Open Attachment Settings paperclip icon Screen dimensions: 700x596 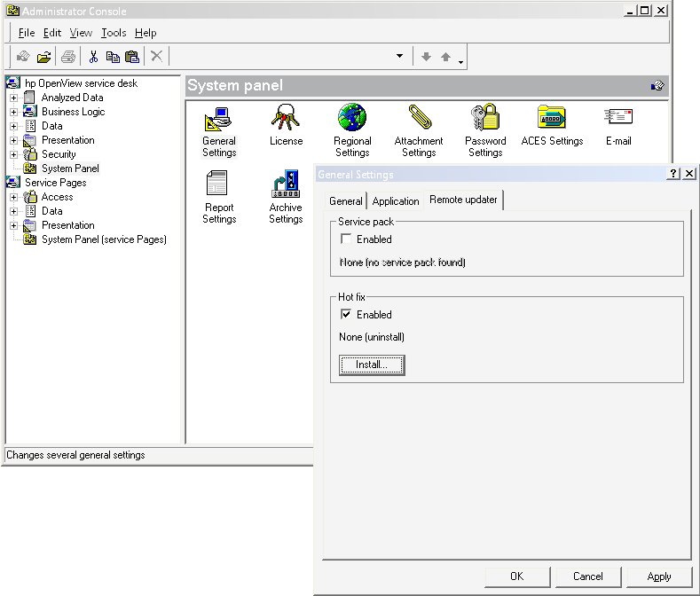(419, 118)
